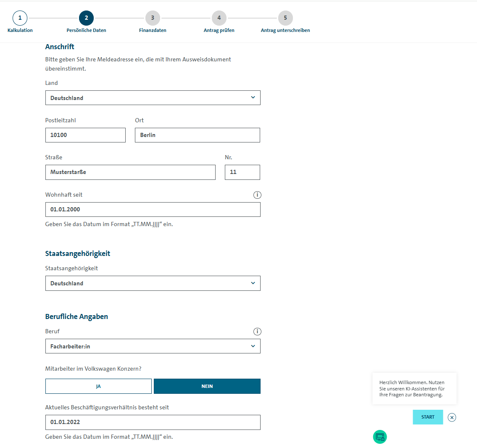The width and height of the screenshot is (477, 448).
Task: Open the Beruf dropdown showing Facharbeiter:in
Action: (x=153, y=346)
